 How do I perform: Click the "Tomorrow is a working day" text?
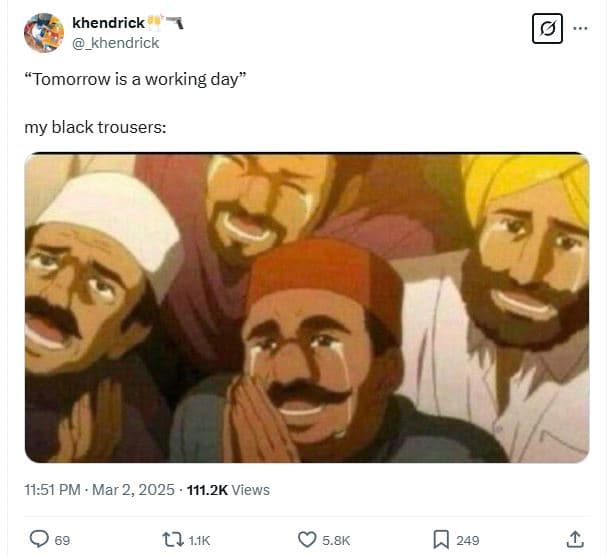pyautogui.click(x=135, y=79)
